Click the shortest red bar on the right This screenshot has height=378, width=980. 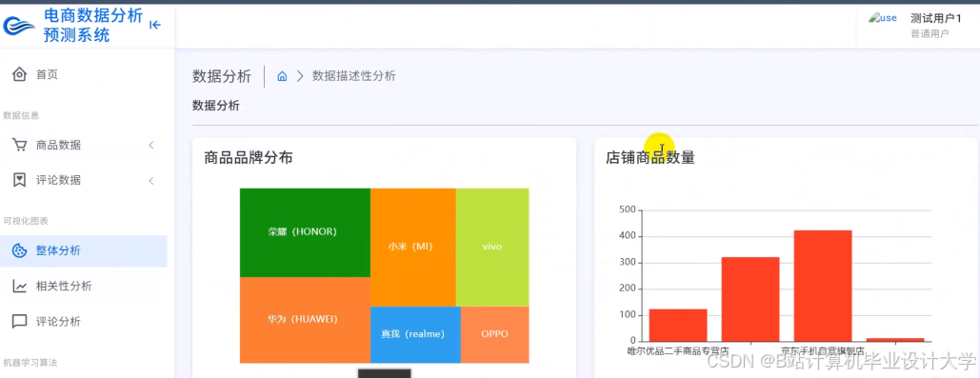pyautogui.click(x=895, y=339)
